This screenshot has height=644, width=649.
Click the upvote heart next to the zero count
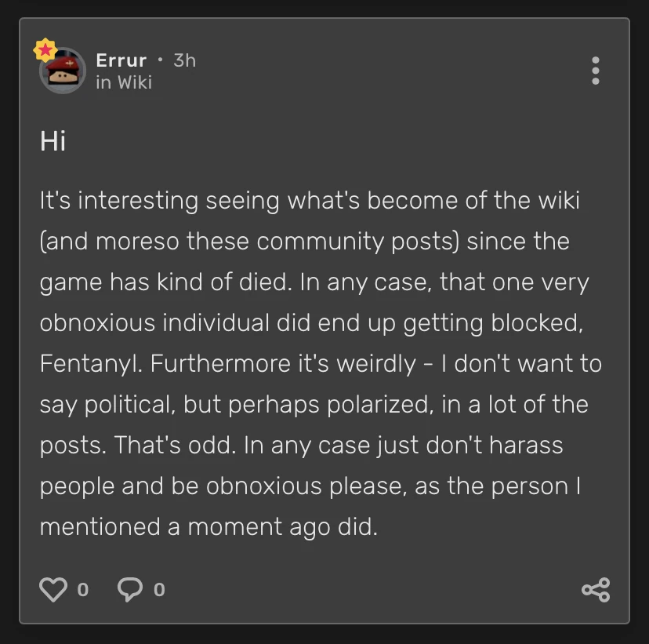click(55, 588)
